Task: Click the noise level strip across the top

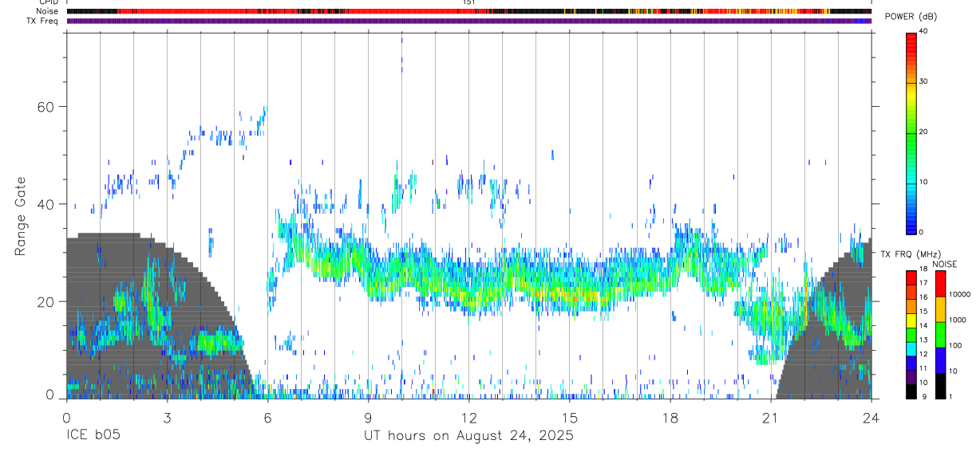Action: click(468, 11)
